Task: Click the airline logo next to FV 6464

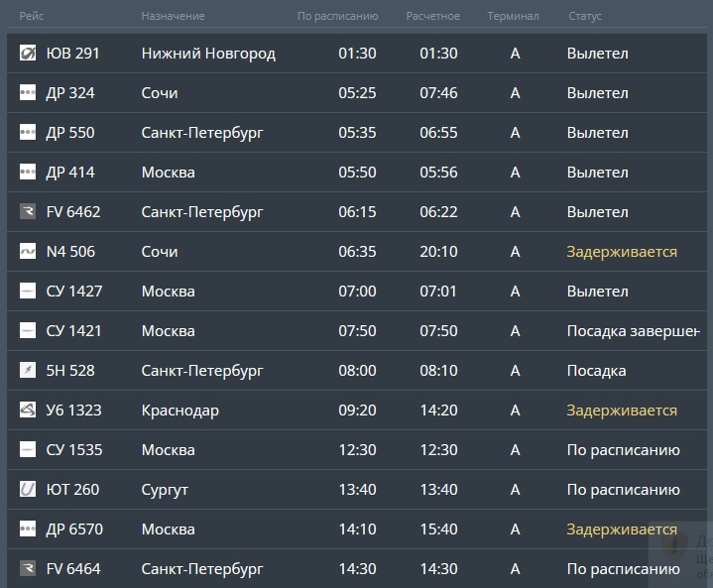Action: (x=28, y=569)
